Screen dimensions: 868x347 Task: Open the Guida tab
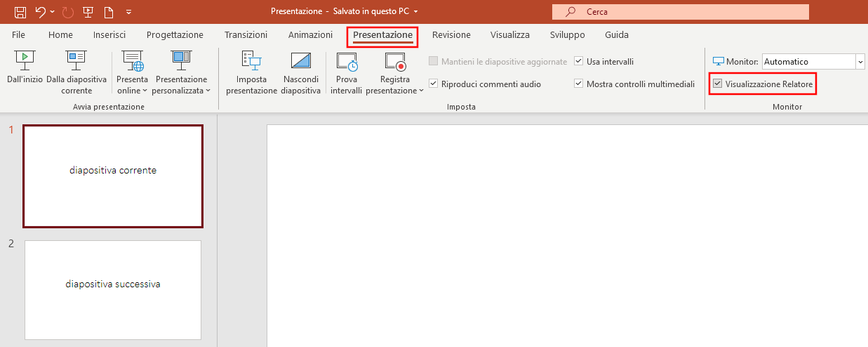click(617, 35)
